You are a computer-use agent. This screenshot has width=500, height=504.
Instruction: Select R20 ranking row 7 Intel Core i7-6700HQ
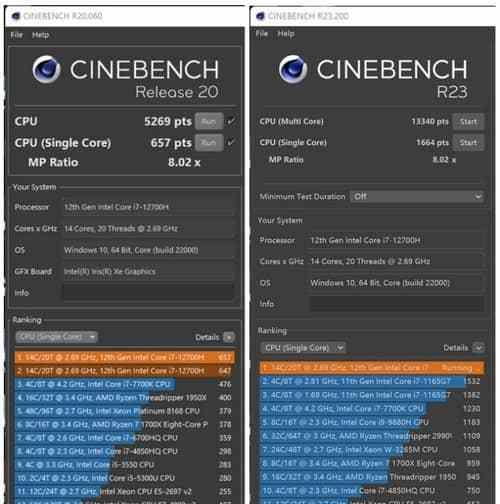(x=125, y=438)
